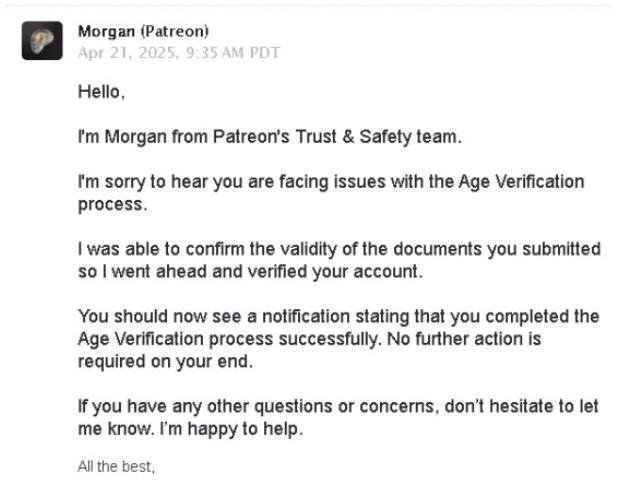The width and height of the screenshot is (629, 487).
Task: Click the 9:35 AM time text
Action: (215, 53)
